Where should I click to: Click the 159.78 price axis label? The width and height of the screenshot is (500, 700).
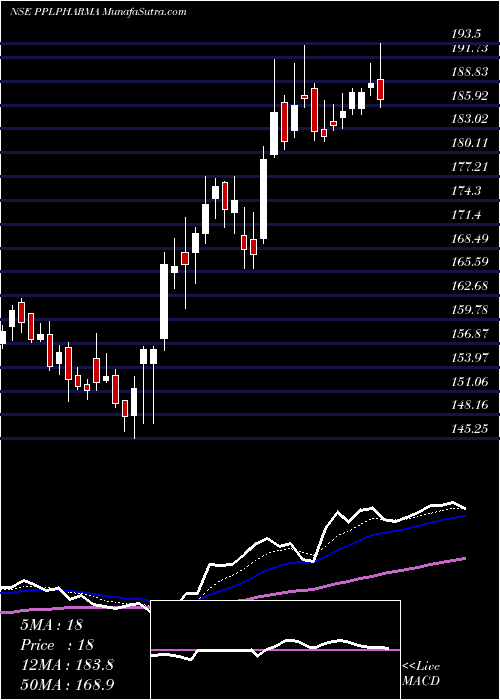click(x=469, y=309)
